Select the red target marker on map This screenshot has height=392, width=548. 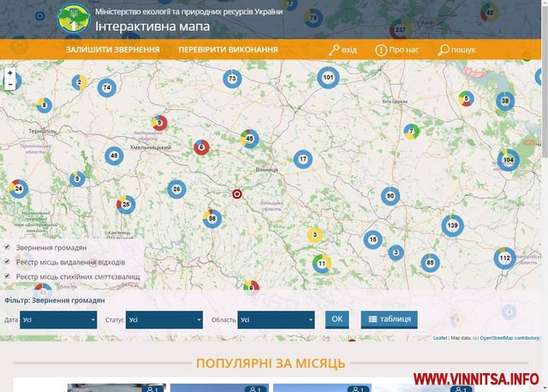pyautogui.click(x=238, y=193)
